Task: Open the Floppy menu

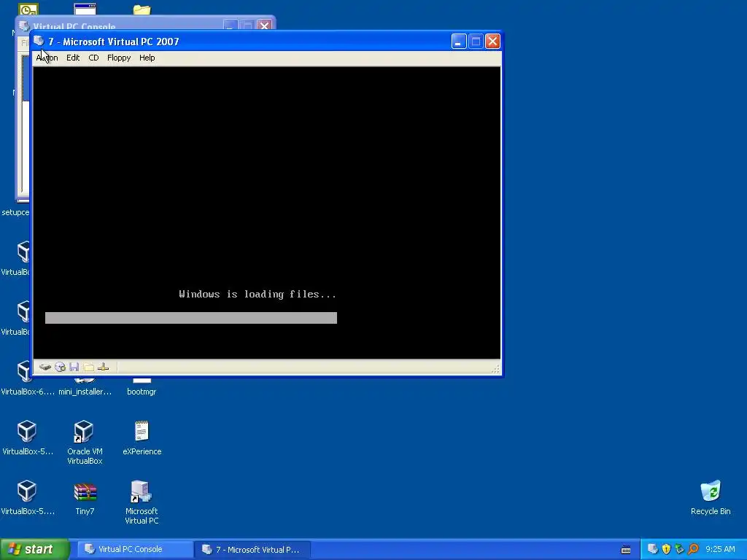Action: 119,58
